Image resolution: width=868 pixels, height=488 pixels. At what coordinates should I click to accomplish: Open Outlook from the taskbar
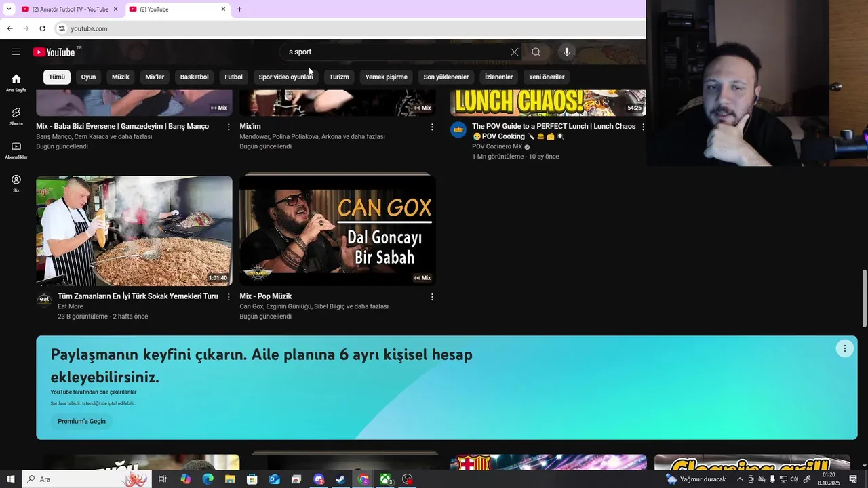coord(274,479)
